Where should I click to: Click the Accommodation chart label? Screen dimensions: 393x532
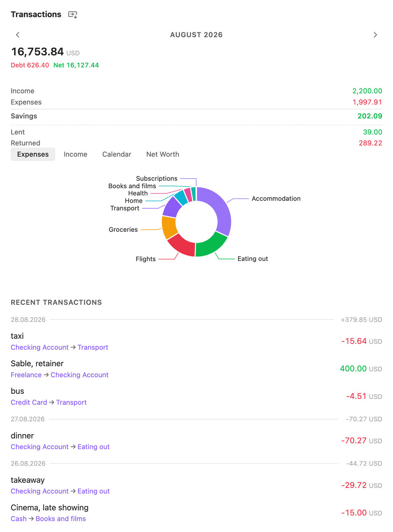pos(276,199)
